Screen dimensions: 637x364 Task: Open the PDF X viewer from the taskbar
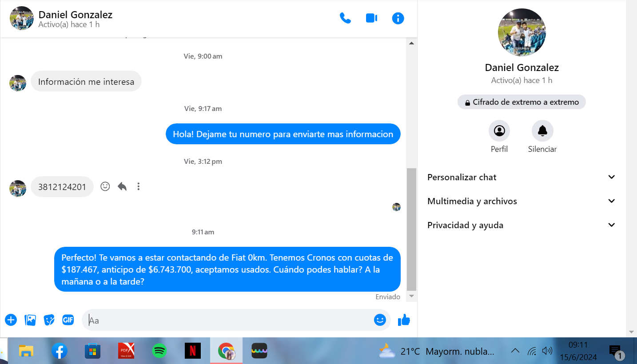pos(126,351)
